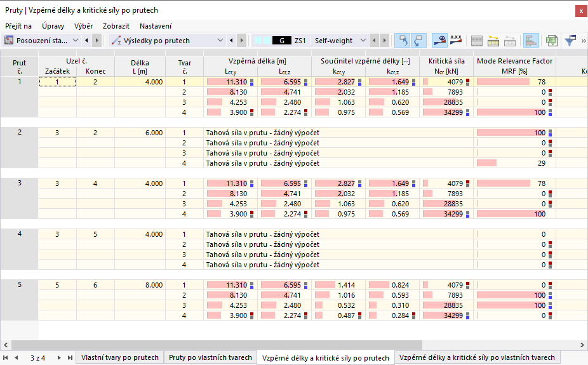Viewport: 588px width, 365px height.
Task: Open Vzpěrné délky a kritické síly po vlastních tvarech tab
Action: pyautogui.click(x=477, y=357)
